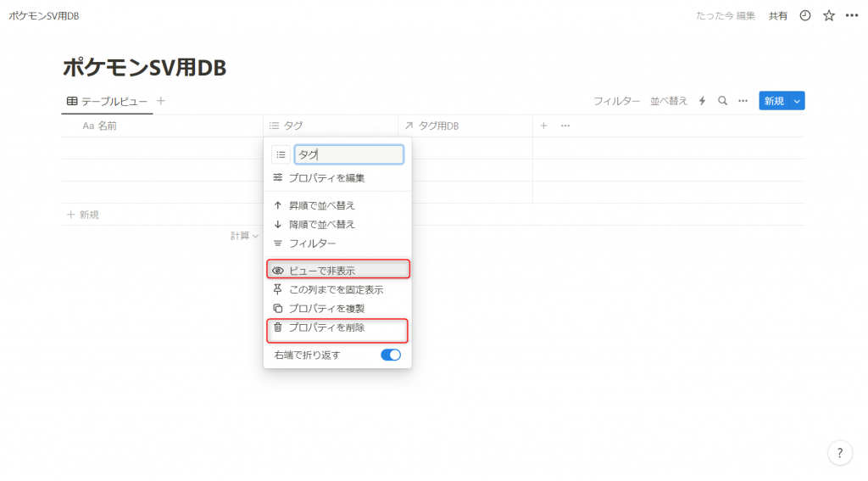
Task: Expand the 新規 button dropdown arrow
Action: 797,101
